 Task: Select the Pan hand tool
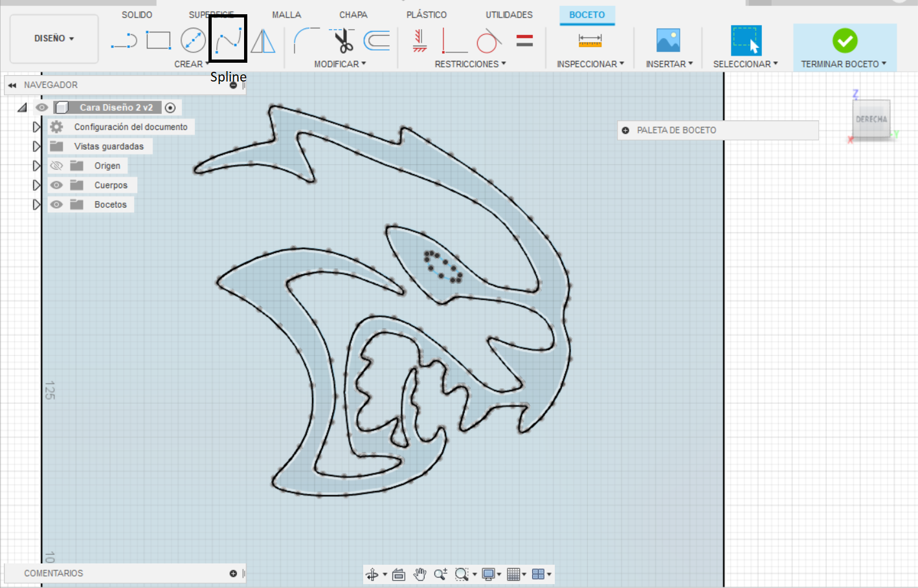(420, 574)
